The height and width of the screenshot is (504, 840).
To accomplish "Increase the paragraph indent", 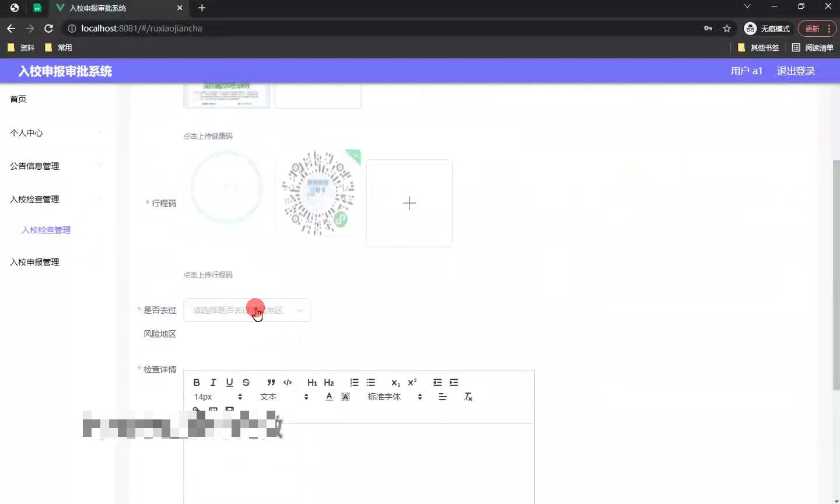I will click(454, 383).
